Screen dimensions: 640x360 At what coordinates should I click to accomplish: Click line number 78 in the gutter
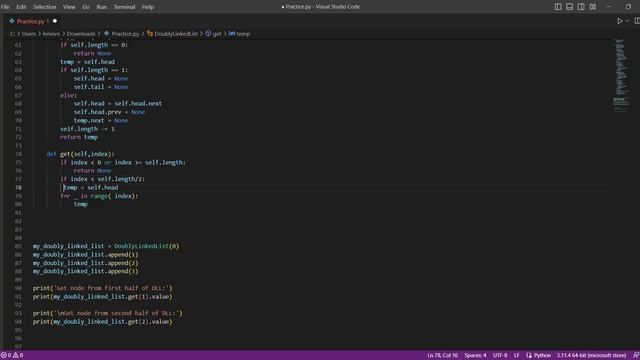click(18, 188)
